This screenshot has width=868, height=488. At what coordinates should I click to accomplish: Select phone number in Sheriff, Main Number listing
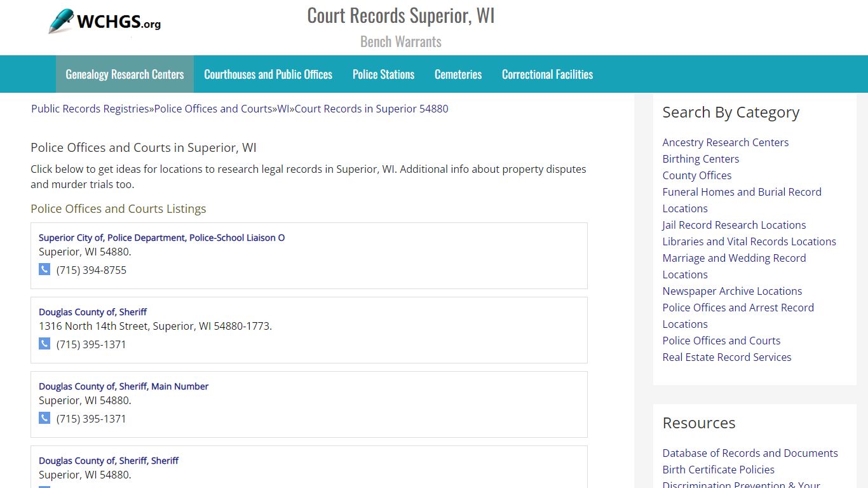92,419
